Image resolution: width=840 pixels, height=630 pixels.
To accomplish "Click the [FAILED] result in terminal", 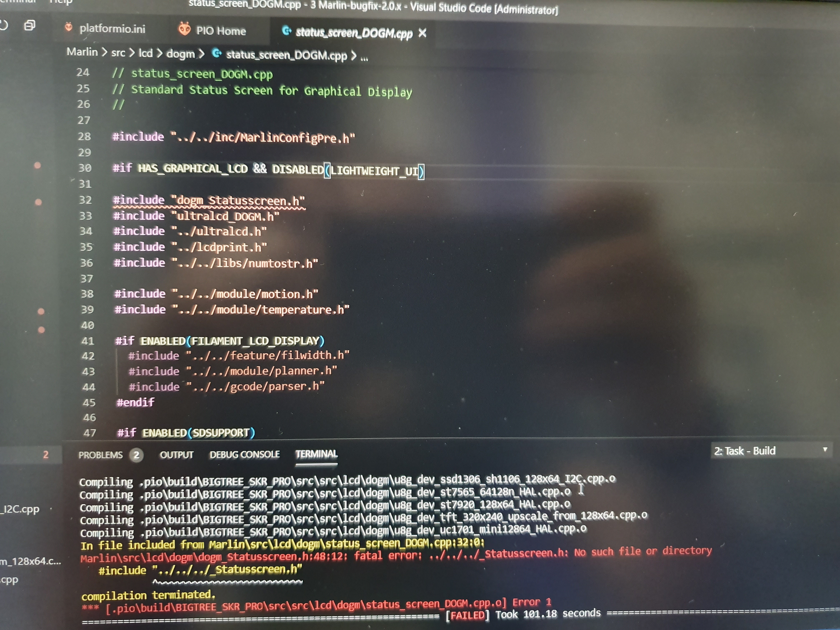I will [467, 615].
